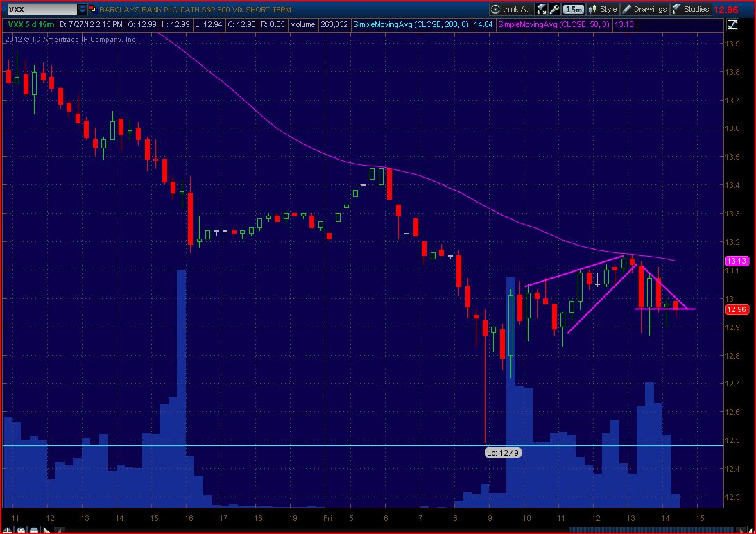Open the Style menu
This screenshot has height=534, width=756.
(x=603, y=9)
